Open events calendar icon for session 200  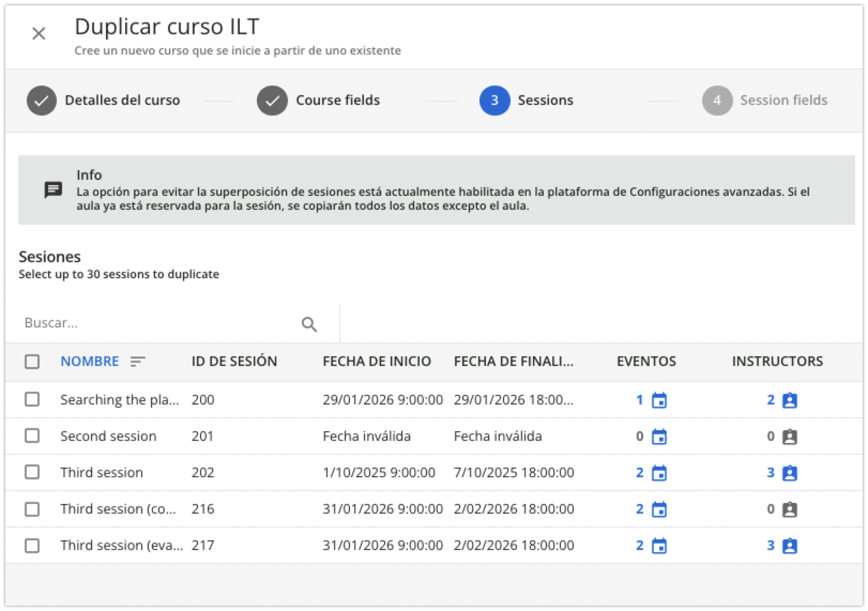pos(659,400)
